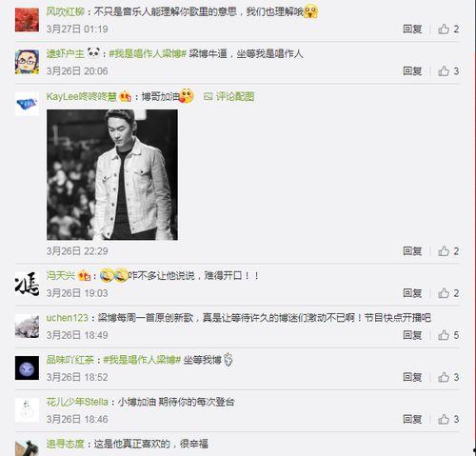Reply to 花儿少年Stella's comment
The image size is (476, 456).
point(412,419)
